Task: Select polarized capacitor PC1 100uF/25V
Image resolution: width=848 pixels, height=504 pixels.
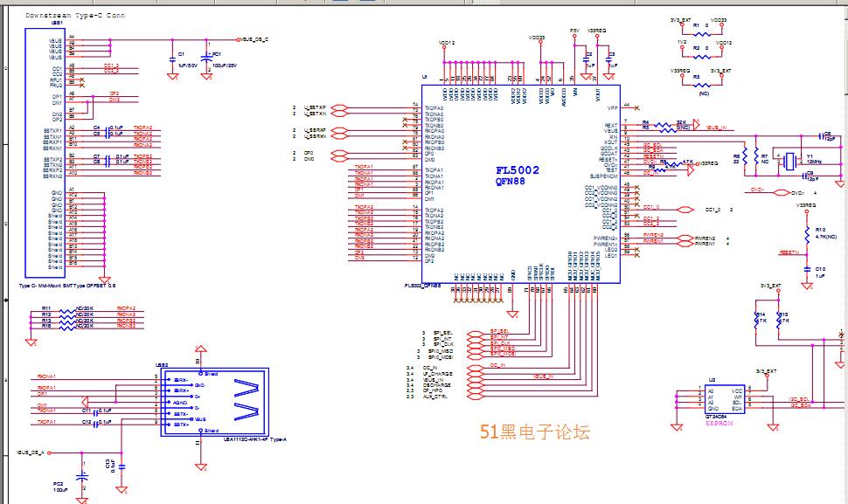Action: (x=206, y=59)
